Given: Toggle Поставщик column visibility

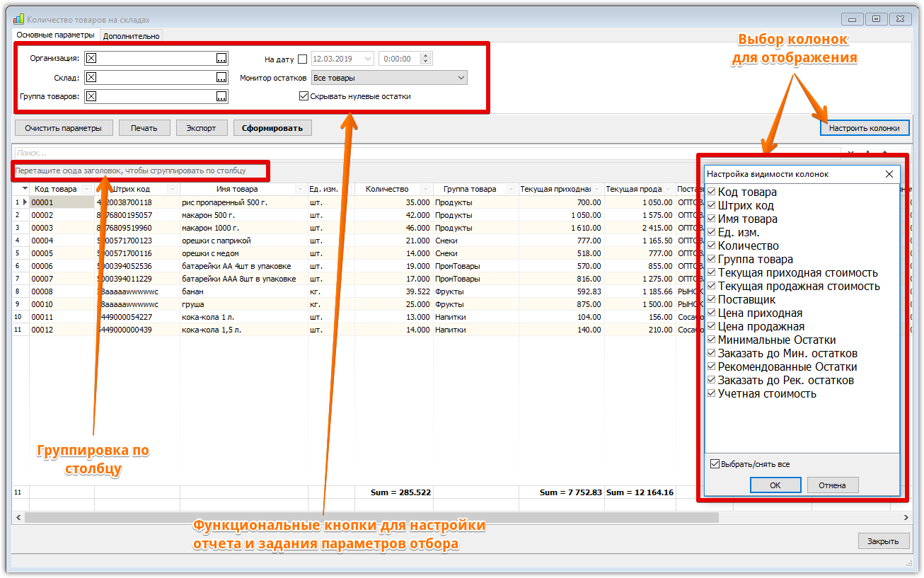Looking at the screenshot, I should [712, 300].
